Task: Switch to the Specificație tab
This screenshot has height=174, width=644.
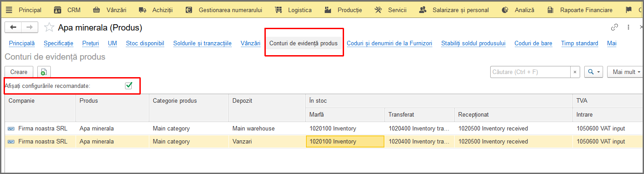Action: click(58, 43)
